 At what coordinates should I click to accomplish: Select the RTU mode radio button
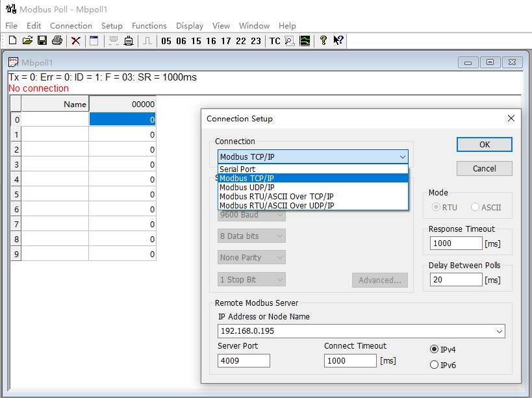pyautogui.click(x=436, y=207)
